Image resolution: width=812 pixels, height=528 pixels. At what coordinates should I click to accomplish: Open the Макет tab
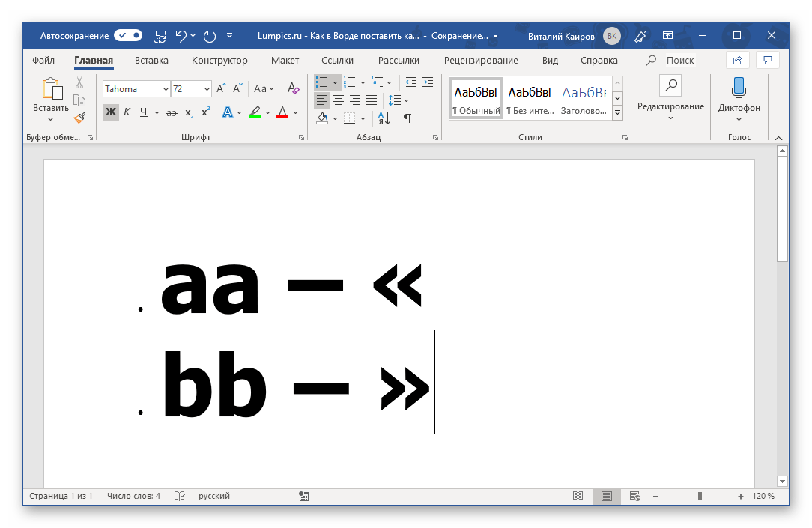285,61
